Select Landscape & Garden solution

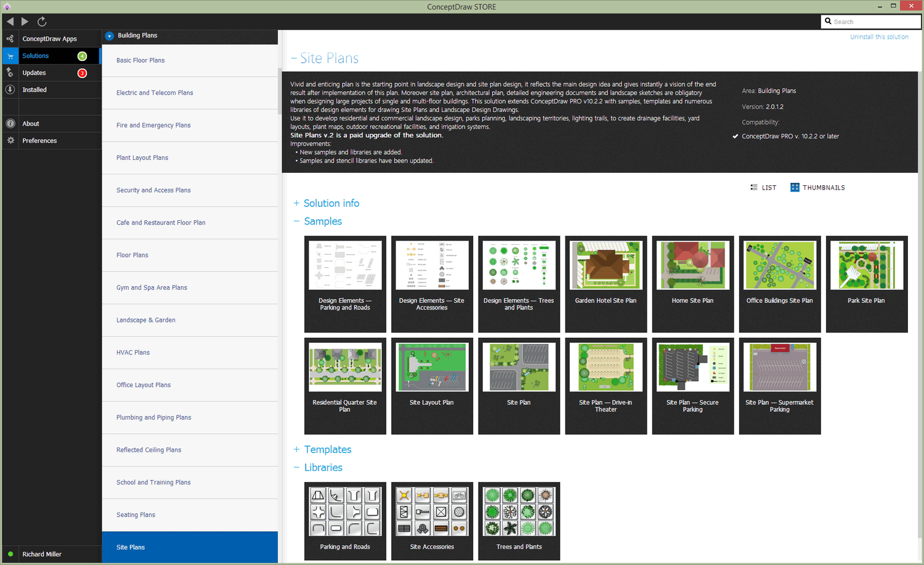click(190, 320)
